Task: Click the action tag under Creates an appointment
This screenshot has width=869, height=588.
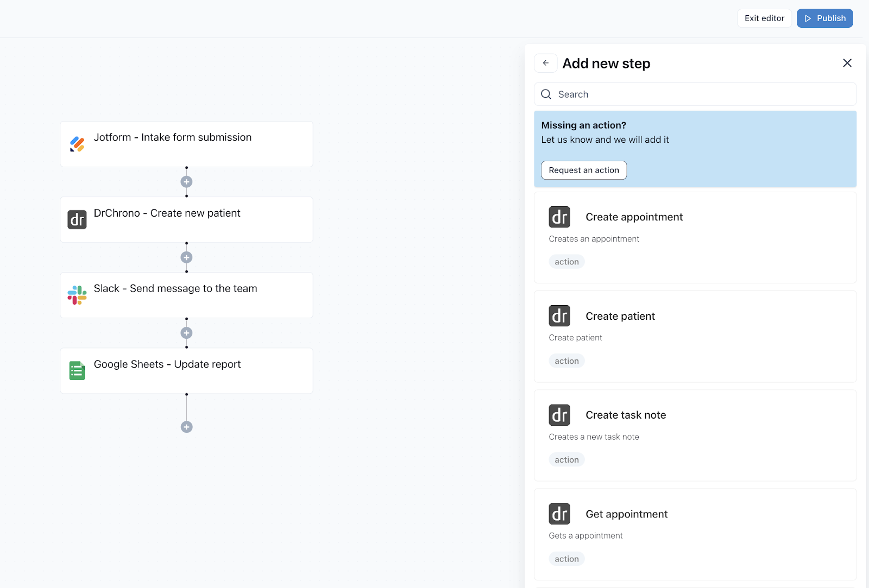Action: click(x=566, y=262)
